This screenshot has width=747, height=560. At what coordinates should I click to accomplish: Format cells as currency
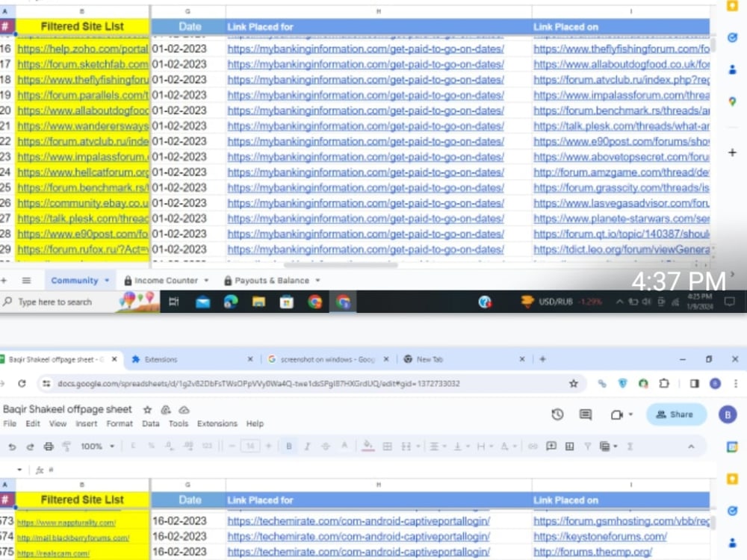[x=133, y=447]
